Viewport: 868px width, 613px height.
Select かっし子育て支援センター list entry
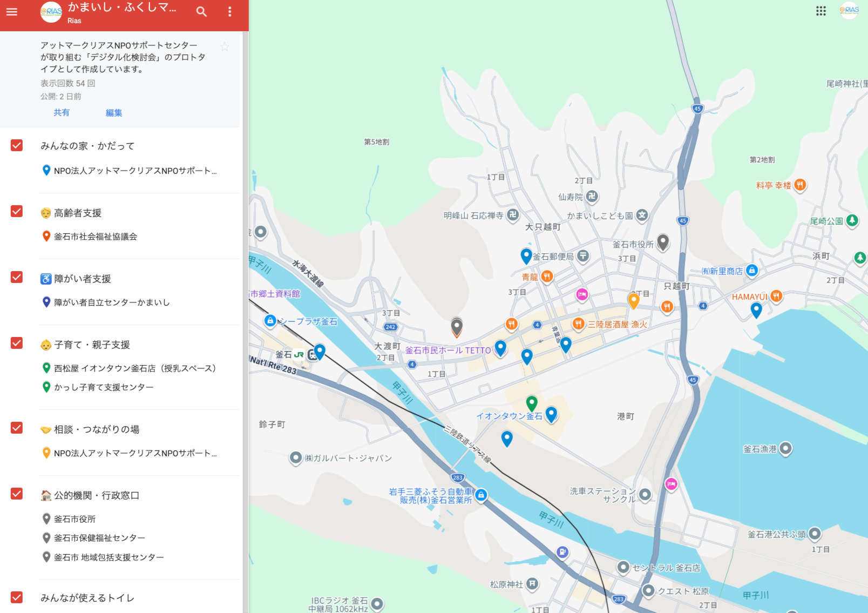[x=104, y=387]
